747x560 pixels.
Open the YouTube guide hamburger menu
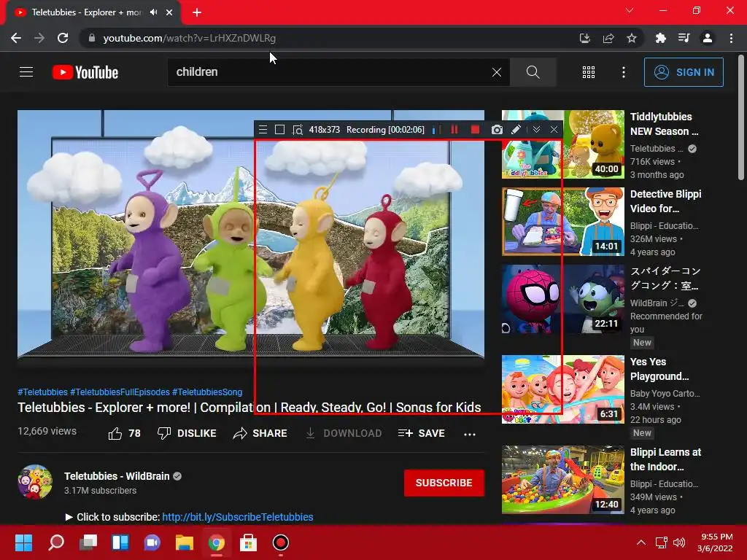click(x=26, y=72)
